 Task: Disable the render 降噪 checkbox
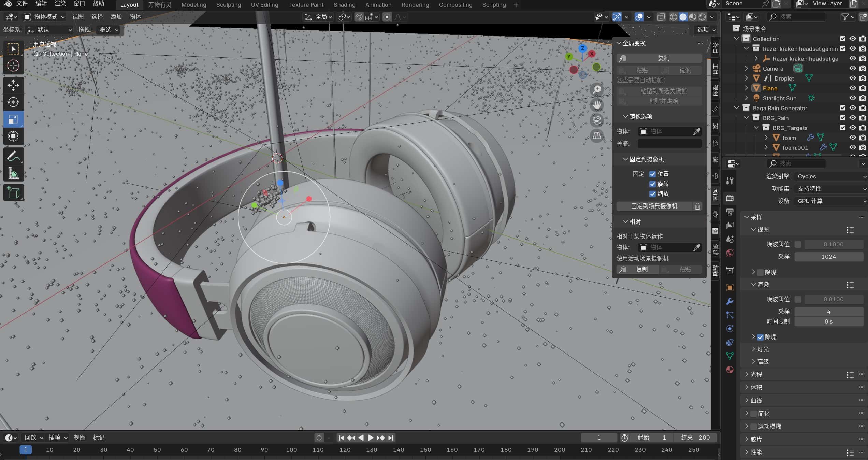coord(760,337)
